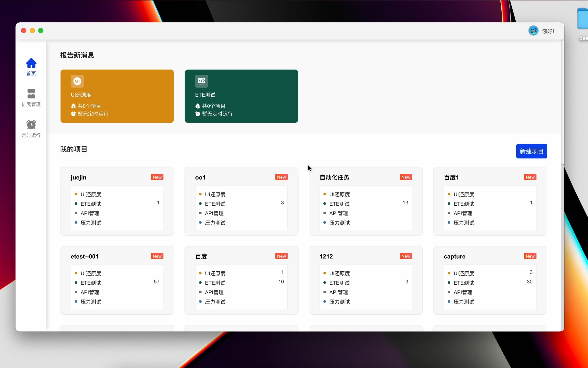The image size is (588, 368).
Task: Click the 我的项目 section heading
Action: coord(74,149)
